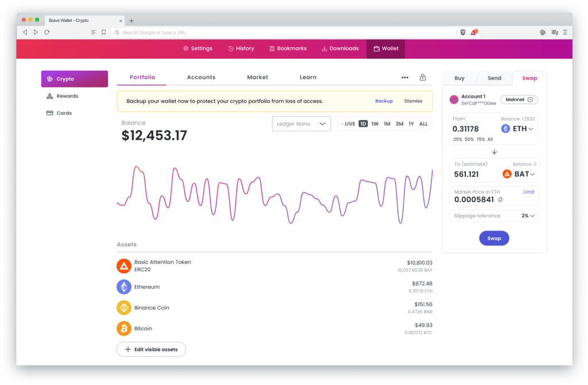Screen dimensions: 588x385
Task: Click the Basic Attention Token asset icon
Action: click(x=124, y=265)
